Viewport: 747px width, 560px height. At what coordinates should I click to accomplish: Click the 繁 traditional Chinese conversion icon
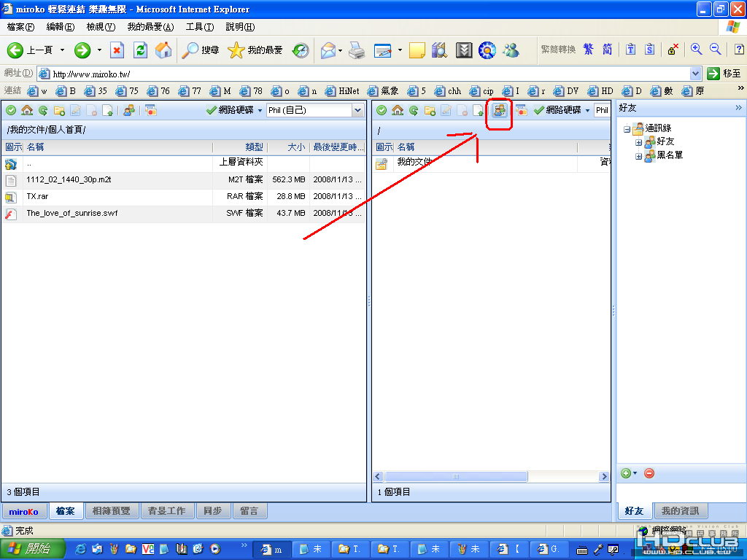coord(589,49)
